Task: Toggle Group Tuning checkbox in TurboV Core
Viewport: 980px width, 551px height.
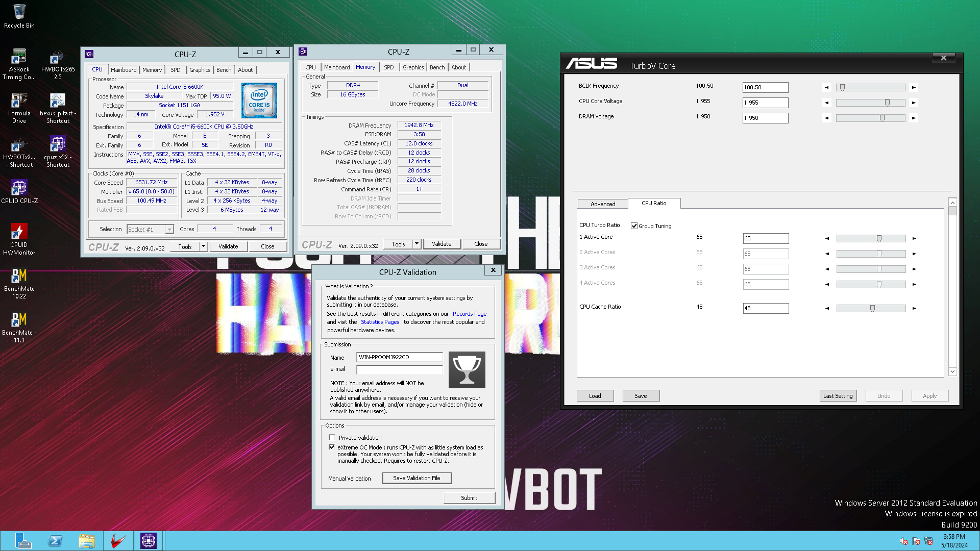Action: click(x=634, y=226)
